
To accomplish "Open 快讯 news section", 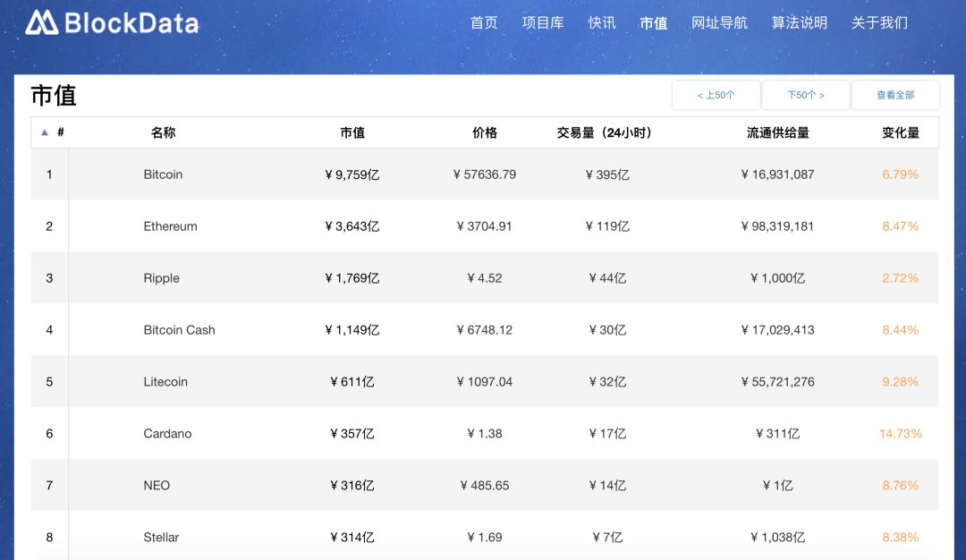I will pos(602,22).
